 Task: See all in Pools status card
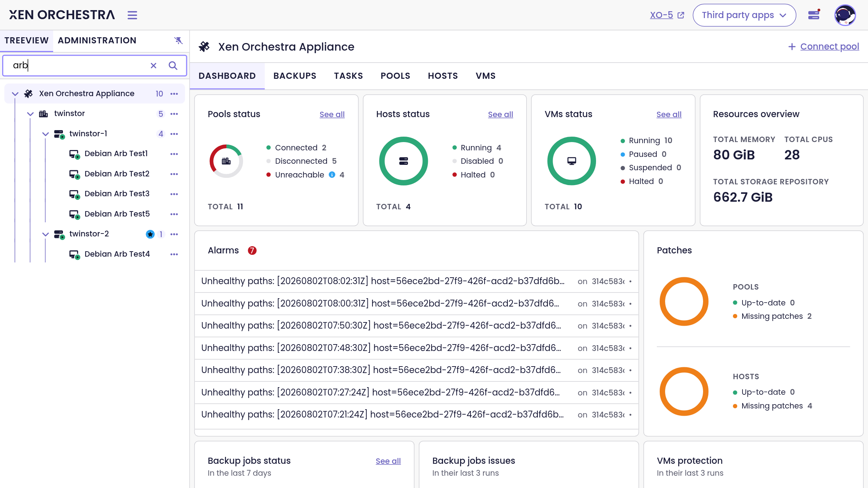pos(332,115)
